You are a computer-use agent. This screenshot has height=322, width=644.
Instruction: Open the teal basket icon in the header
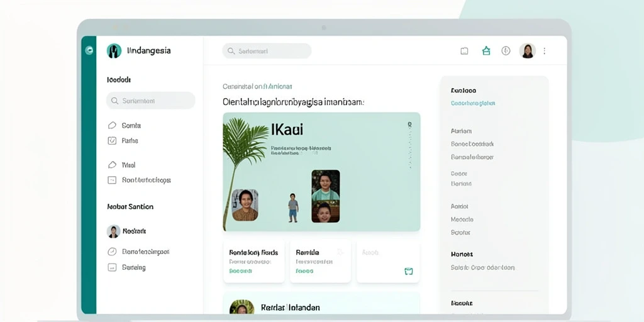coord(486,51)
